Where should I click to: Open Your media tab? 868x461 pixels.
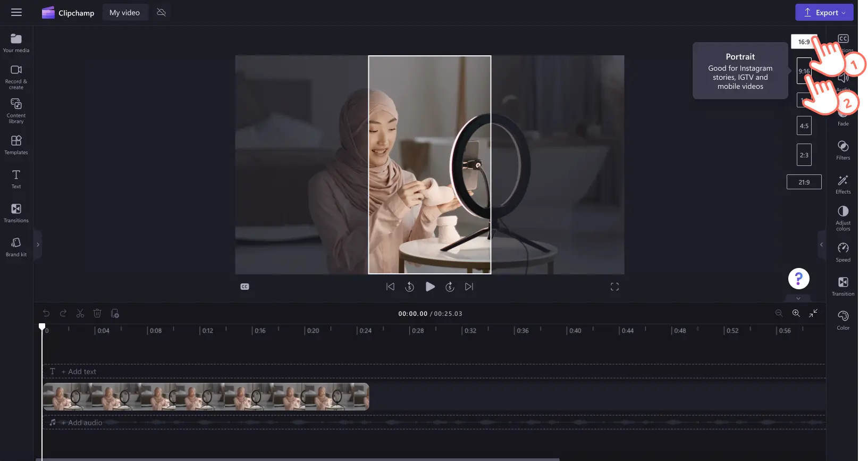tap(16, 43)
